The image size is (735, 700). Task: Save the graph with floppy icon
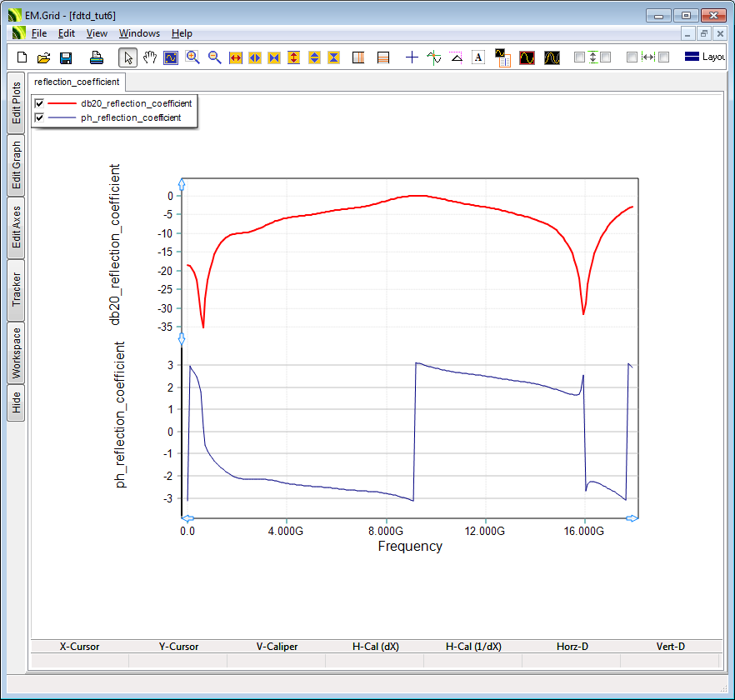(x=66, y=57)
